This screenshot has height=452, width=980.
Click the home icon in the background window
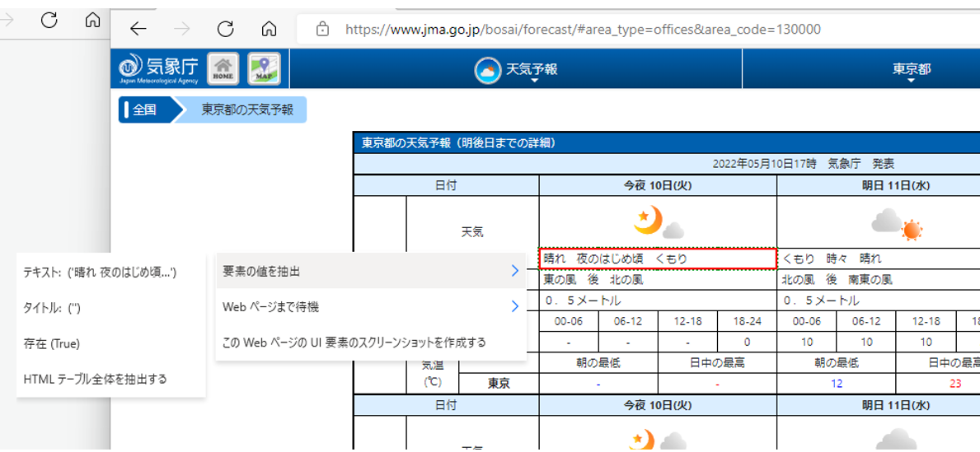pyautogui.click(x=92, y=20)
